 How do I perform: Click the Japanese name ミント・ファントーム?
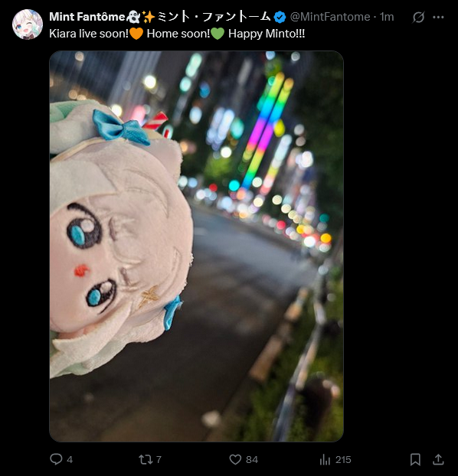[x=214, y=17]
